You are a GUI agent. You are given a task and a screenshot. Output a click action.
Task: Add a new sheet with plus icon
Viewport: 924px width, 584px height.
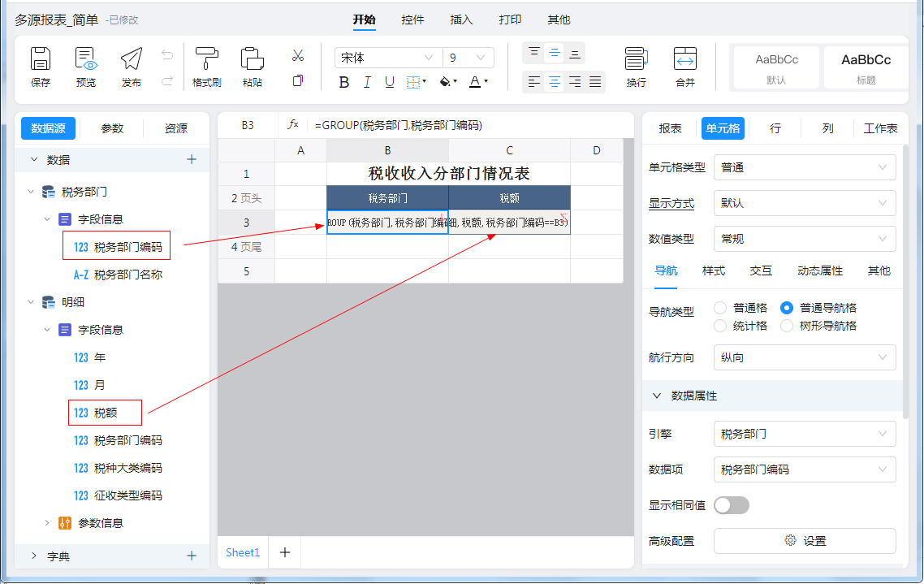point(285,552)
